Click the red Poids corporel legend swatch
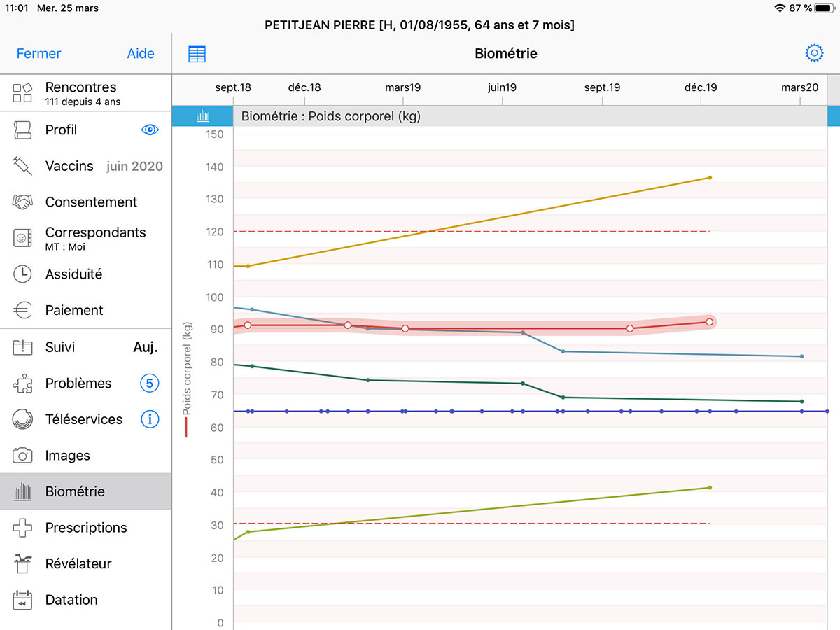This screenshot has height=630, width=840. pos(186,427)
